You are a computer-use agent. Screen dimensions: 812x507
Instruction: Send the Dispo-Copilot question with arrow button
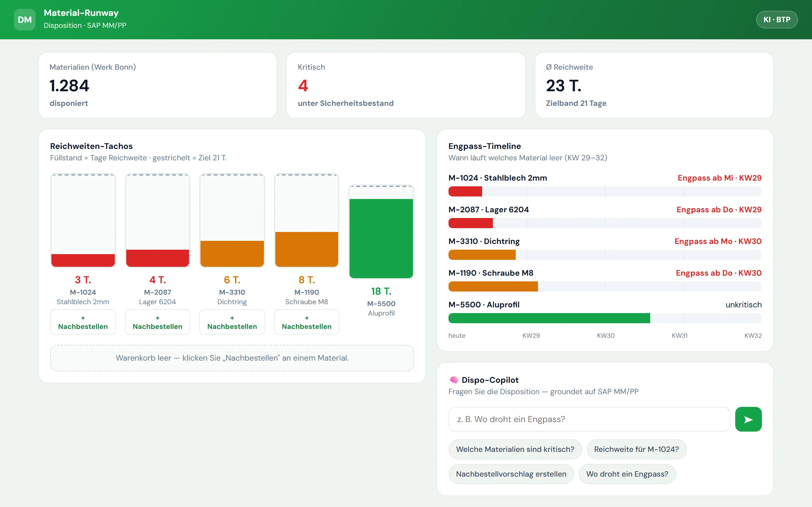tap(748, 419)
